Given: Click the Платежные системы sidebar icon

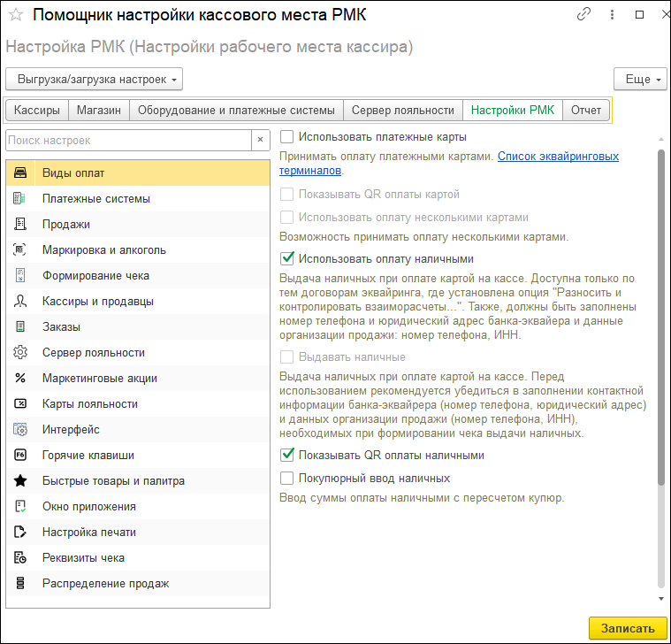Looking at the screenshot, I should (x=20, y=199).
